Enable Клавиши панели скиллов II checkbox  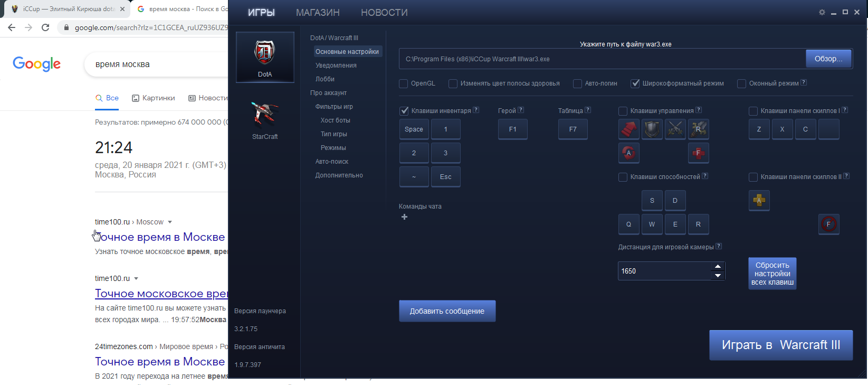753,177
